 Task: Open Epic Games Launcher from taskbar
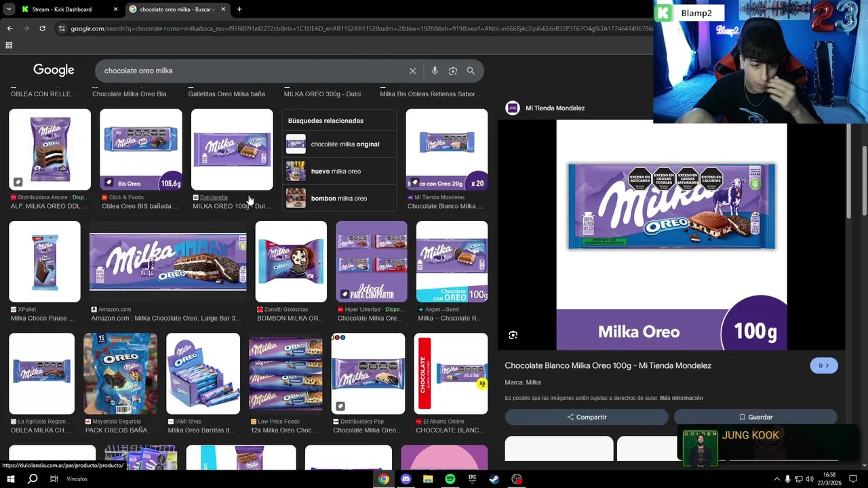(x=473, y=479)
